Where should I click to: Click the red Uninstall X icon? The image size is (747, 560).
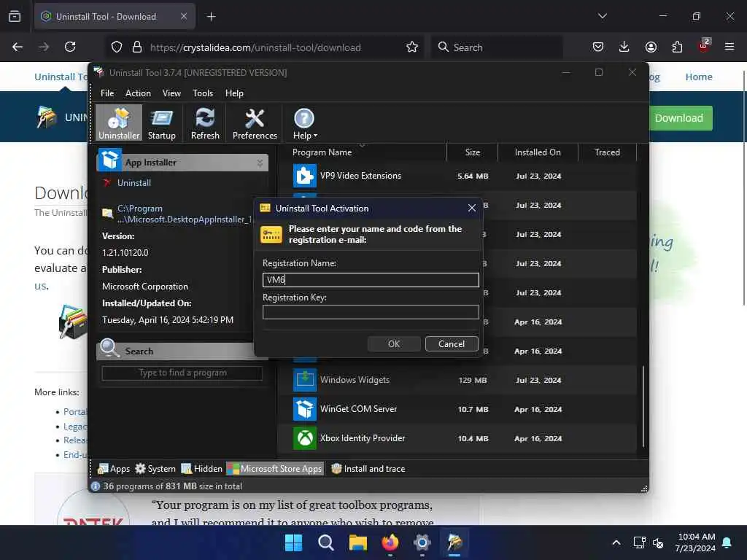tap(107, 182)
